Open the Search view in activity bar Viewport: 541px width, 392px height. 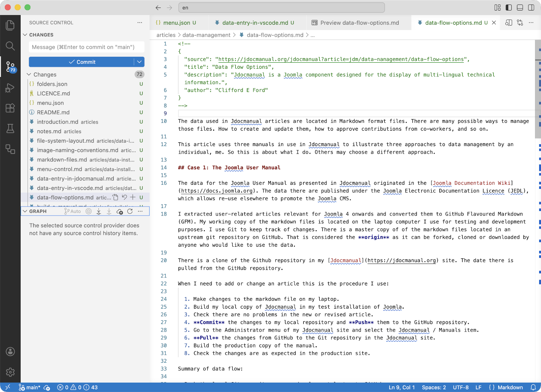pos(10,46)
